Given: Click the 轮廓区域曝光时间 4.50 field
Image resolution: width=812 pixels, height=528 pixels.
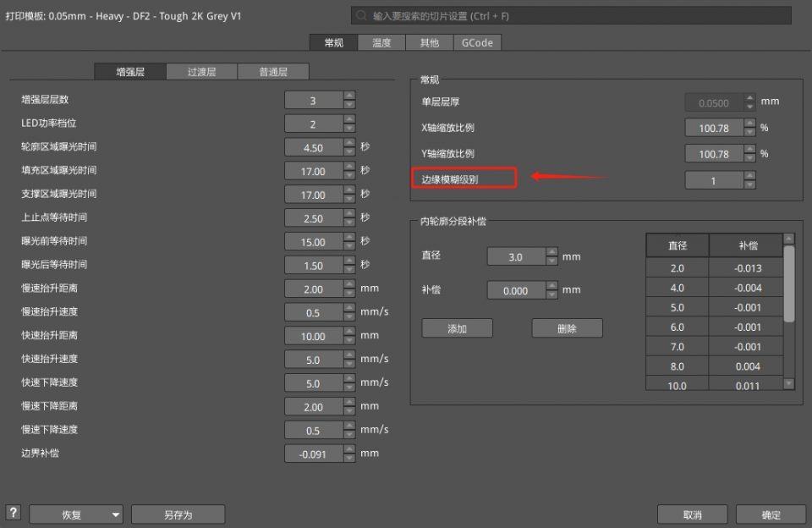Looking at the screenshot, I should [x=314, y=148].
